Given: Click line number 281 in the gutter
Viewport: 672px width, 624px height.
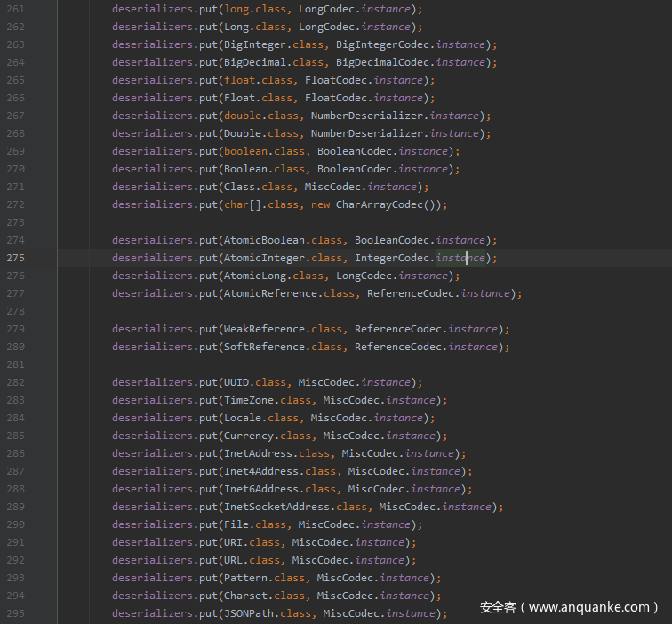Looking at the screenshot, I should [15, 364].
